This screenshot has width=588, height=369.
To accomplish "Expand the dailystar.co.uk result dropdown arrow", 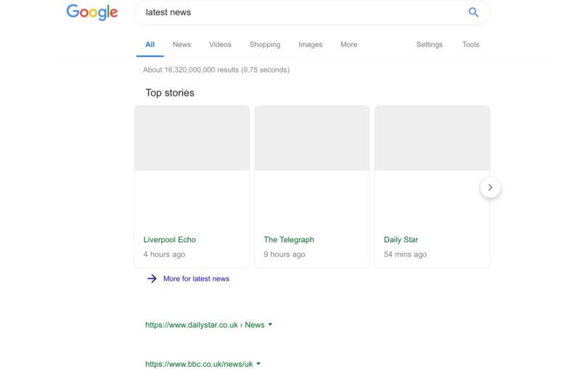I will [270, 325].
